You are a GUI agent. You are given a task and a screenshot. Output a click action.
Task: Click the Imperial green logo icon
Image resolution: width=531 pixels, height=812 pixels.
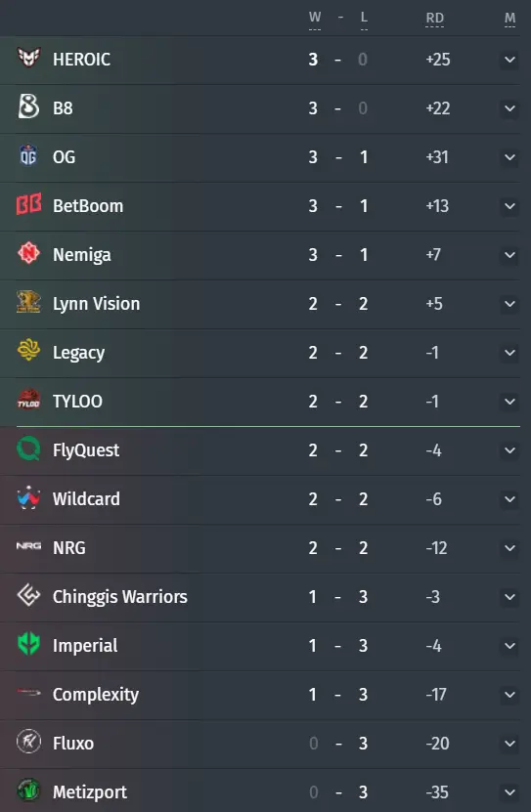(28, 644)
